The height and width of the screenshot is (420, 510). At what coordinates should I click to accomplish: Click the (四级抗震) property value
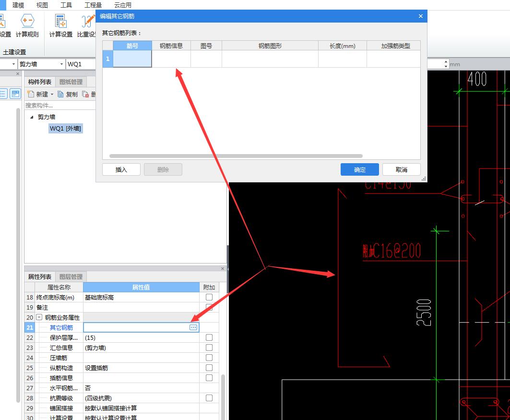pyautogui.click(x=98, y=398)
